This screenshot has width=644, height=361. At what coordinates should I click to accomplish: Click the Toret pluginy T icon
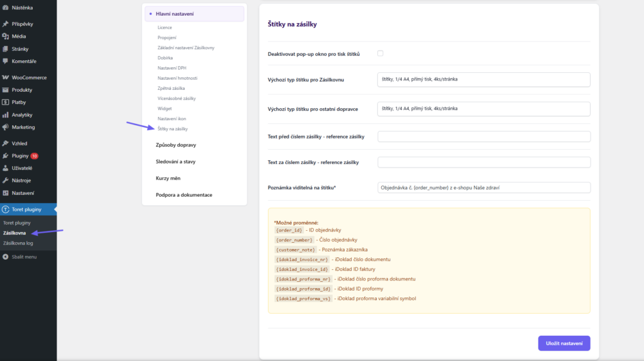coord(5,209)
